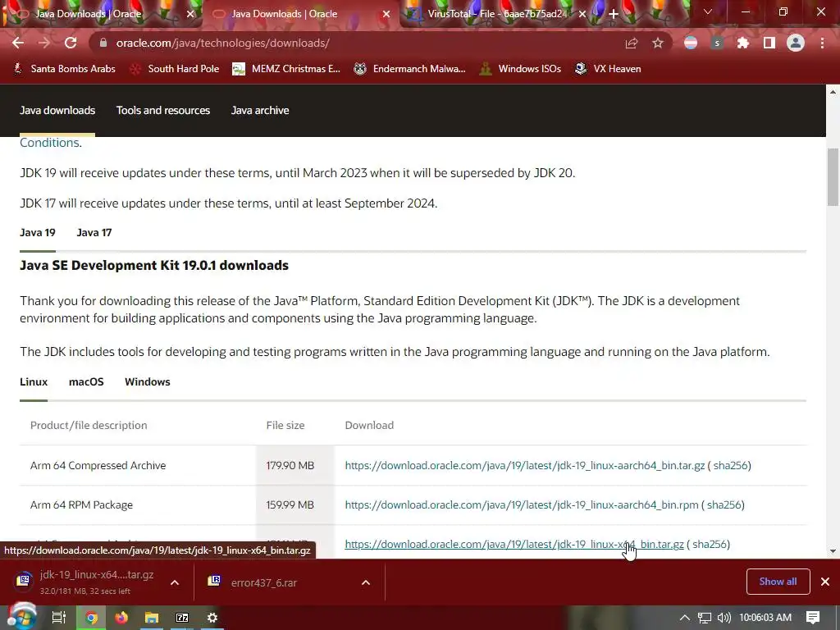The width and height of the screenshot is (840, 630).
Task: Open the Windows Start button
Action: tap(21, 618)
